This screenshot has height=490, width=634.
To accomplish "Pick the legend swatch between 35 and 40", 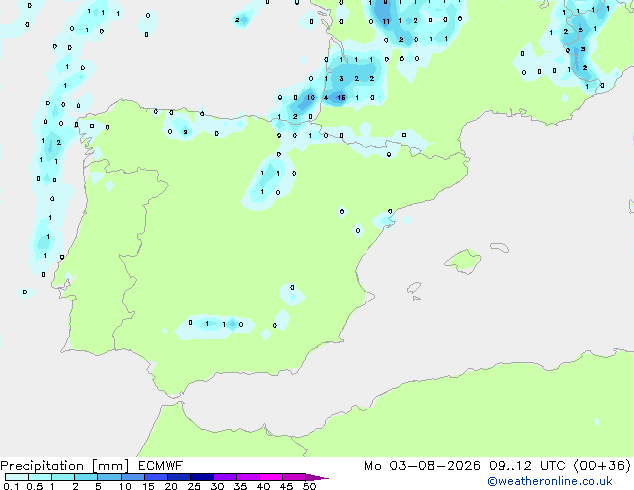I will (x=247, y=477).
